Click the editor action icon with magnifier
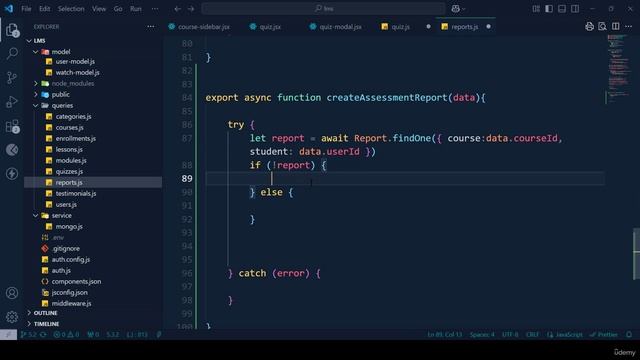Image resolution: width=640 pixels, height=360 pixels. 602,27
